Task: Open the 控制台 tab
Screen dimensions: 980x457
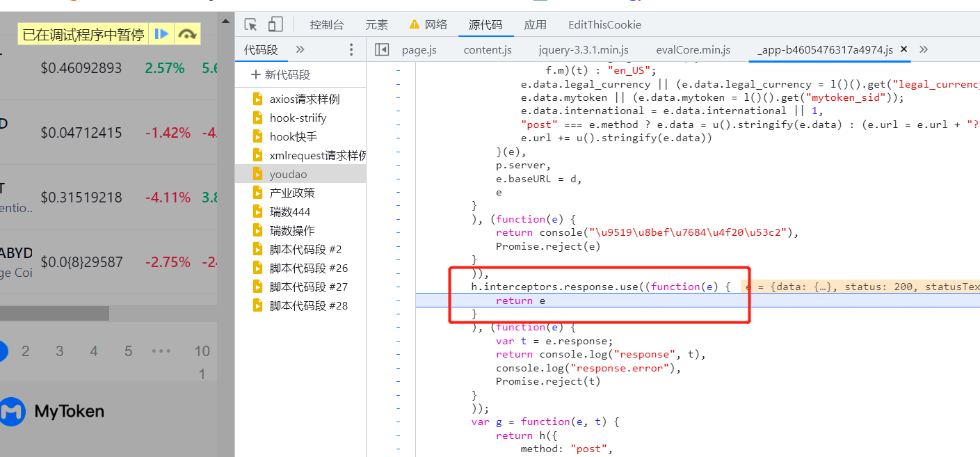Action: (x=327, y=24)
